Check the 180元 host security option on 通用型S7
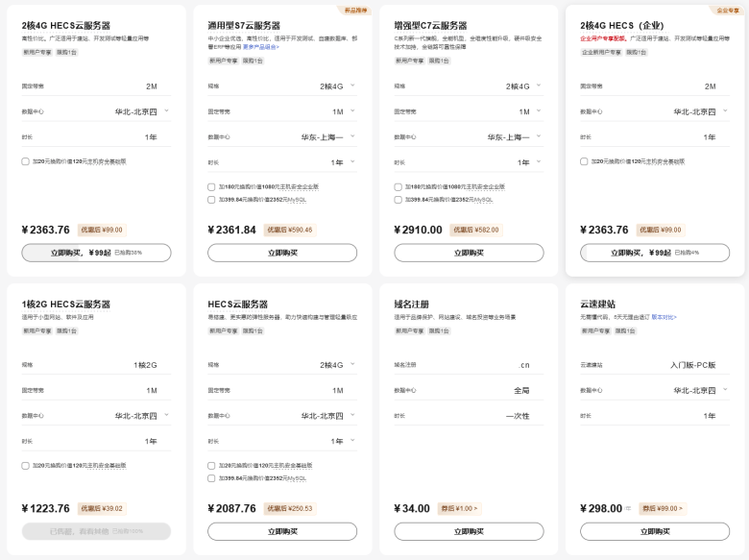 tap(212, 186)
